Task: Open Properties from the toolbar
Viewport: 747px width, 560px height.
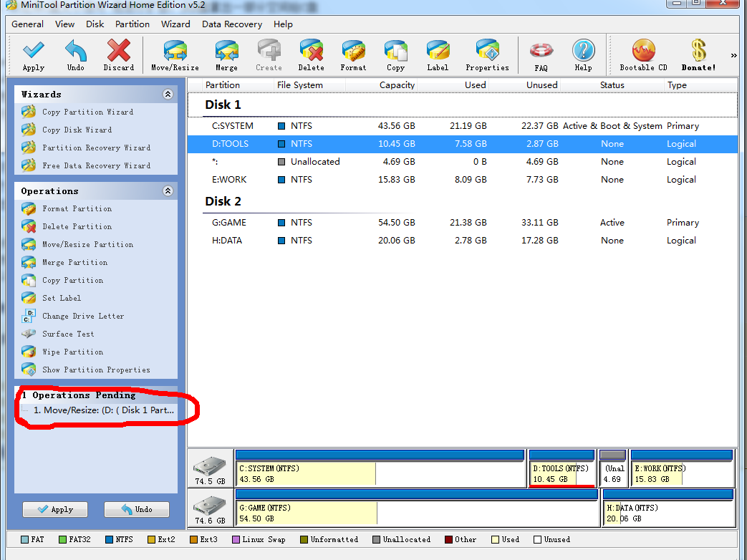Action: click(x=487, y=54)
